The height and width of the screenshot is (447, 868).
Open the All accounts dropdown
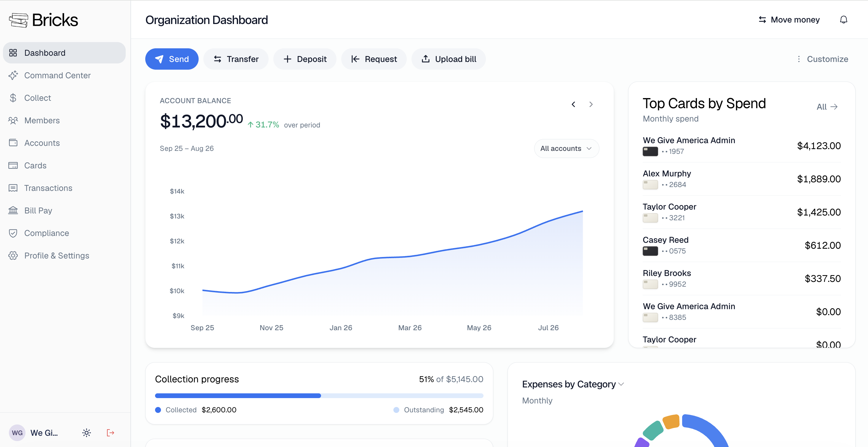click(567, 149)
